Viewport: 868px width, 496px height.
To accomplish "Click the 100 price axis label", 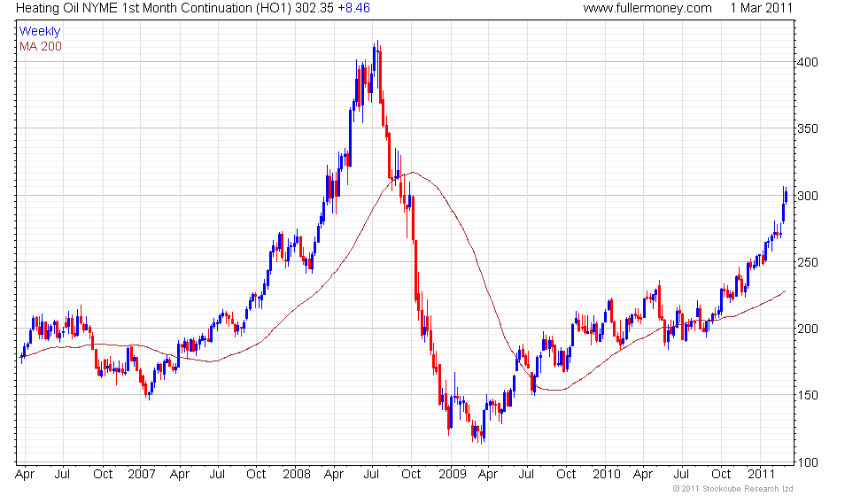I will pos(806,462).
